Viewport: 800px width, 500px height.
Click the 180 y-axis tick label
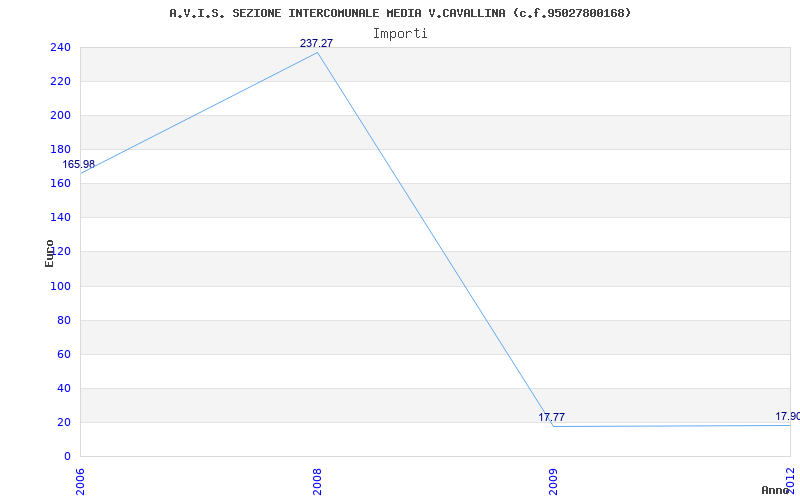pos(60,149)
